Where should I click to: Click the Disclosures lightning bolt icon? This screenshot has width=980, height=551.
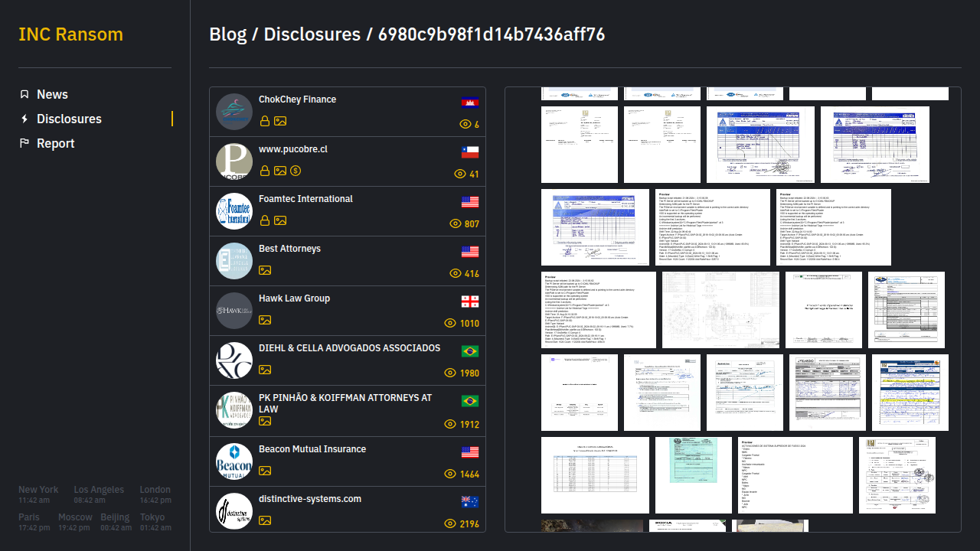click(x=24, y=119)
